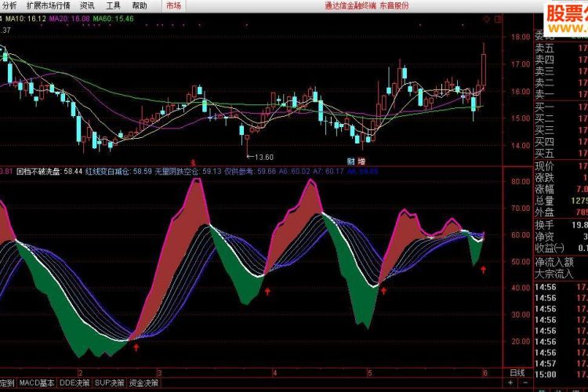Screen dimensions: 588x392
Task: Select the 资金决策 indicator tab
Action: (x=144, y=383)
